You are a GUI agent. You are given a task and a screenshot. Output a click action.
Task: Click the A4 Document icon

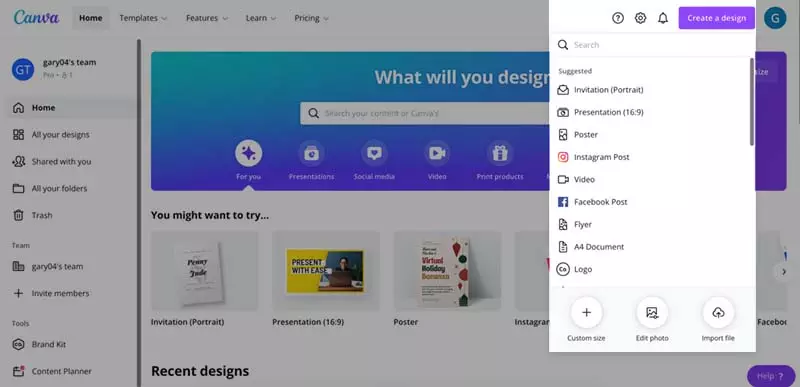(563, 247)
